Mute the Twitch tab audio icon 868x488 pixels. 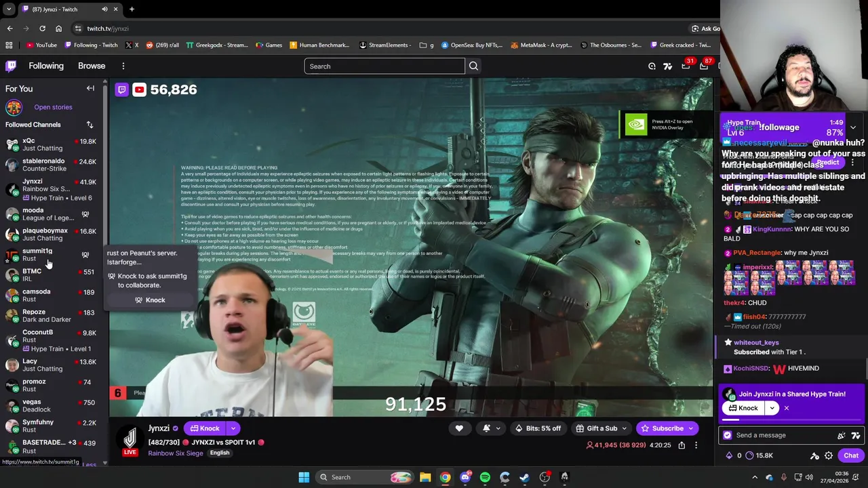tap(104, 9)
